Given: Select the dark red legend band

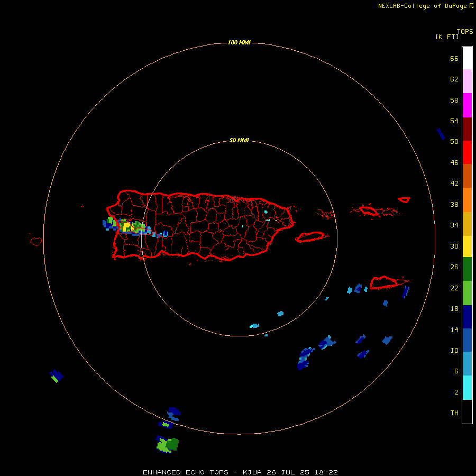Looking at the screenshot, I should 467,129.
